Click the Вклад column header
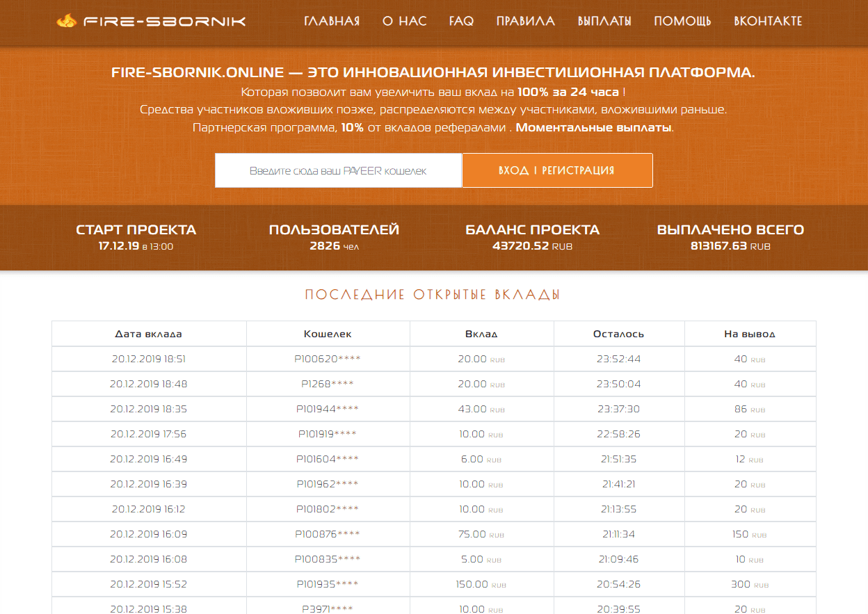 (x=482, y=334)
